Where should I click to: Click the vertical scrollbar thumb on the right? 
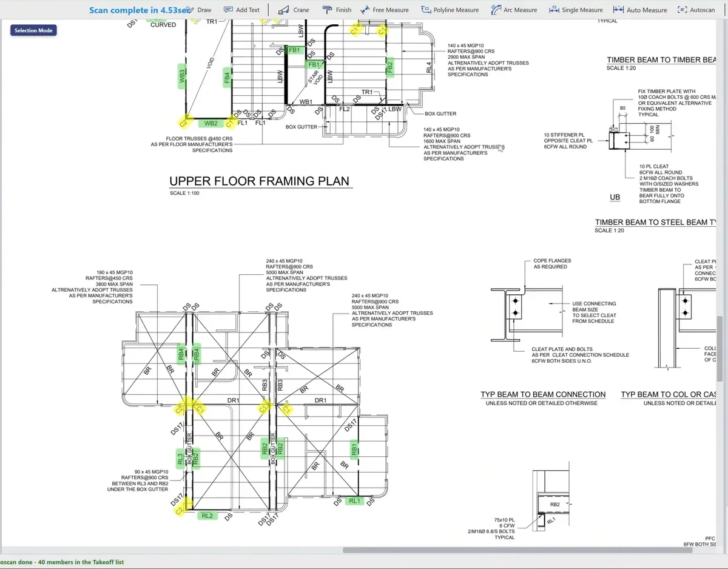(x=720, y=349)
